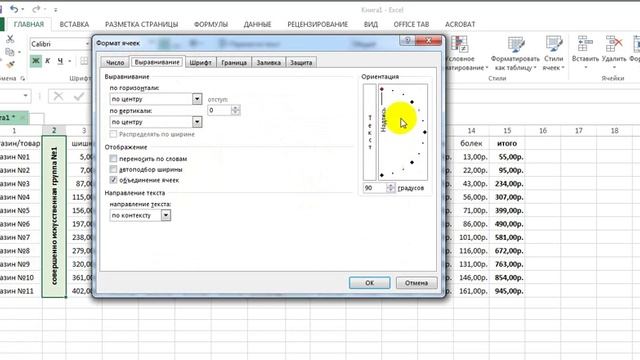
Task: Click the Cut scissors icon
Action: click(10, 39)
